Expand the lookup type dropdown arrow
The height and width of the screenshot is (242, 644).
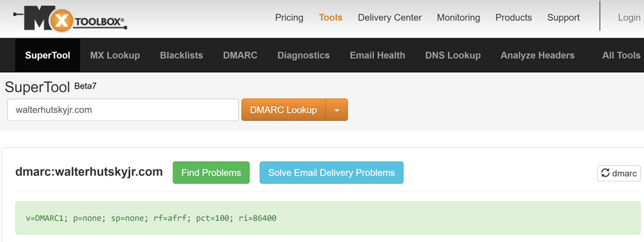(337, 110)
